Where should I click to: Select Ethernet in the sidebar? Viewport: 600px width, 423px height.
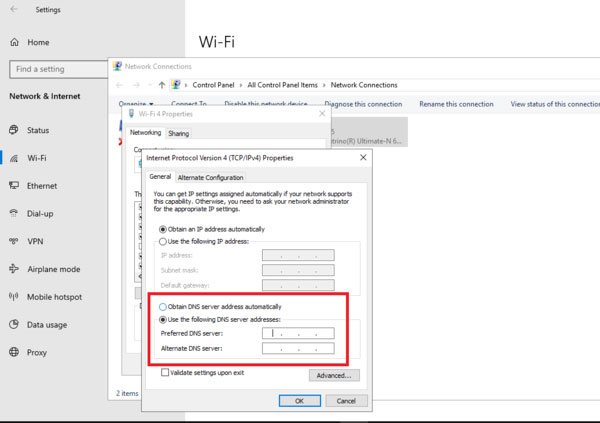pos(41,186)
